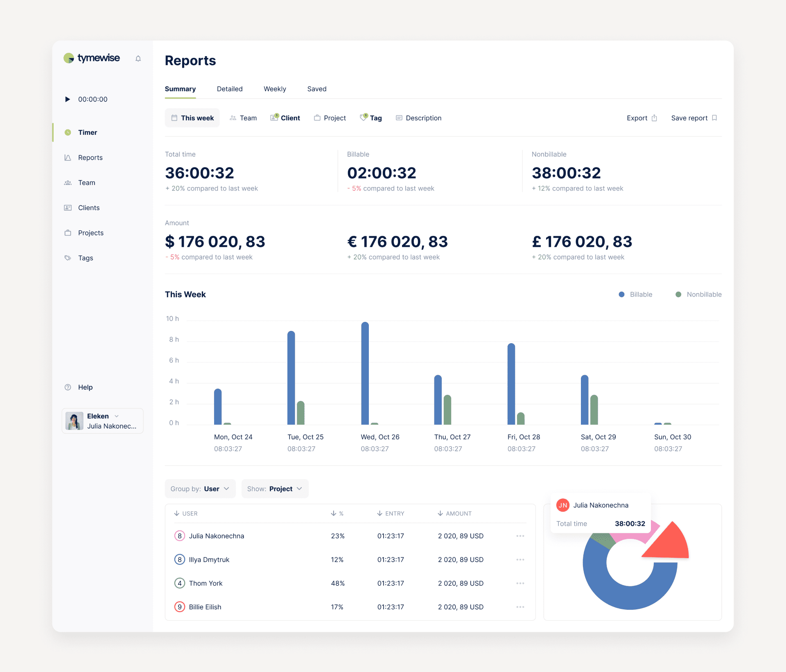Click Billie Eilish 17% value
Screen dimensions: 786x672
(x=337, y=607)
